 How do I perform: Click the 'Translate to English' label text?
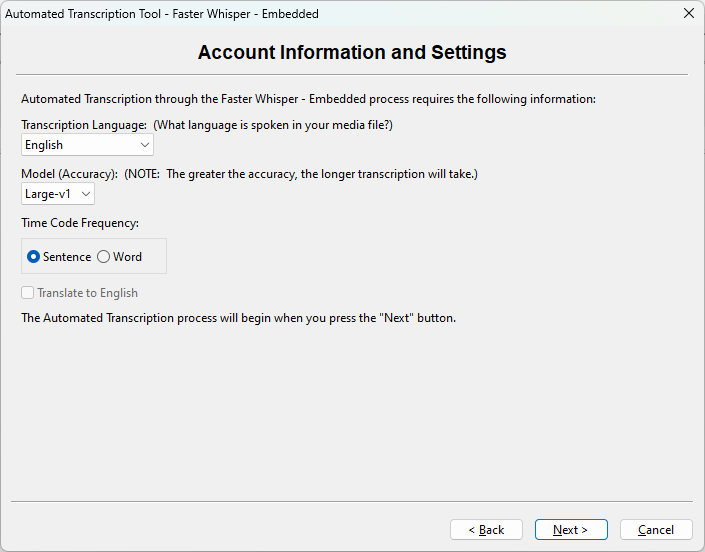tap(87, 293)
